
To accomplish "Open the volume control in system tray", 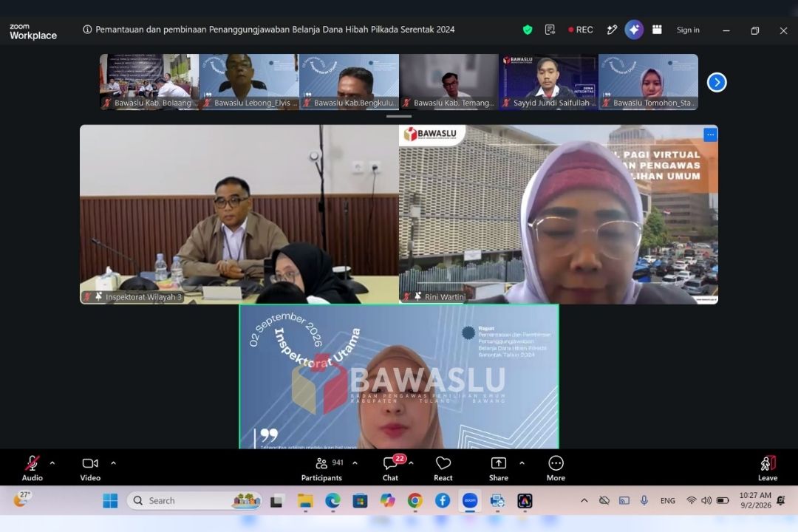I will pos(706,501).
